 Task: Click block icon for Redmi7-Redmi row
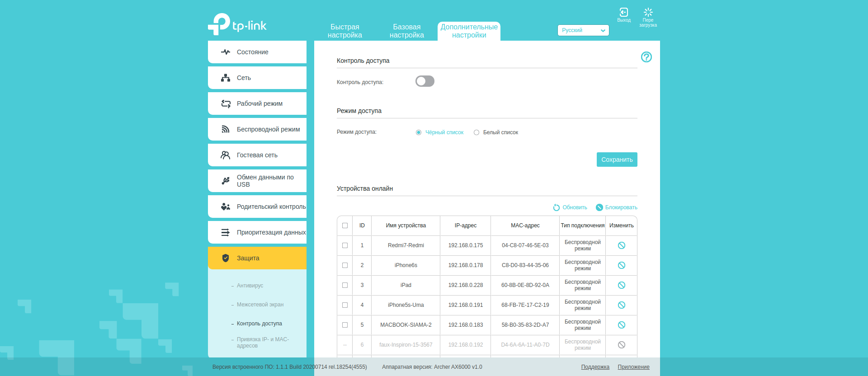click(622, 245)
